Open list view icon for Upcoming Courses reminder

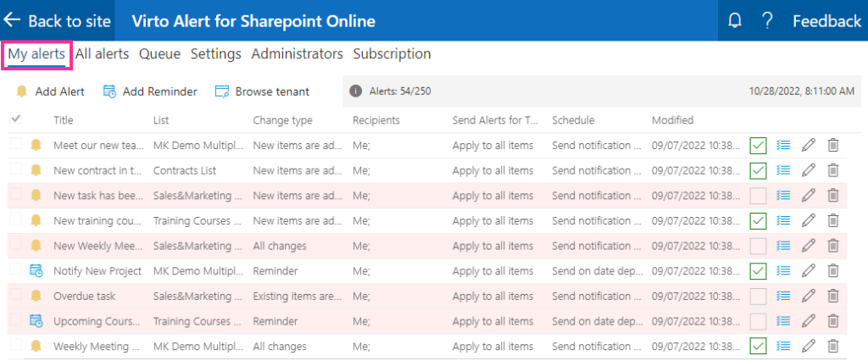(783, 320)
